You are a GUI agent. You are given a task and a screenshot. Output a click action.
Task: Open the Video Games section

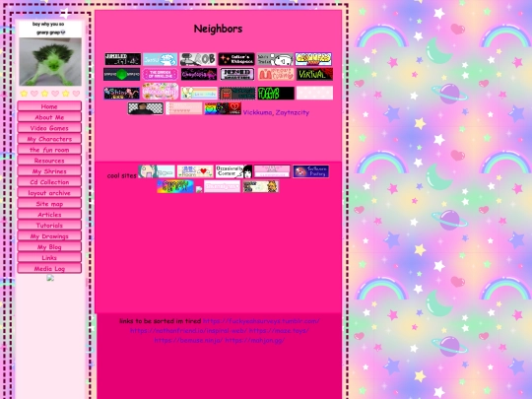coord(49,128)
